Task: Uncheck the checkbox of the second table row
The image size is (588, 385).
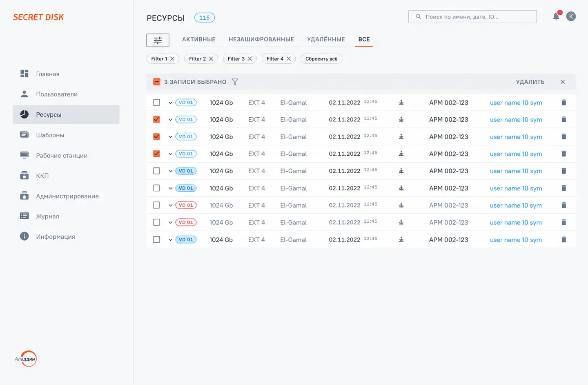Action: [x=156, y=119]
